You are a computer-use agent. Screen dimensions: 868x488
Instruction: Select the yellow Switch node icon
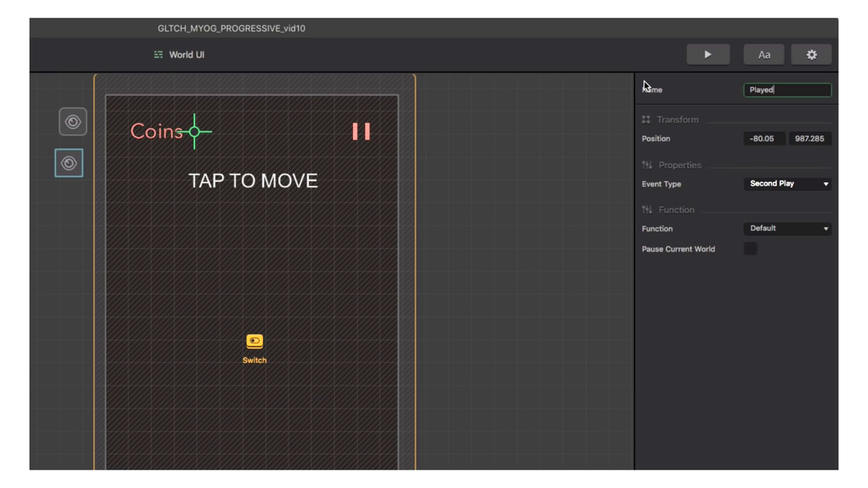[x=254, y=341]
